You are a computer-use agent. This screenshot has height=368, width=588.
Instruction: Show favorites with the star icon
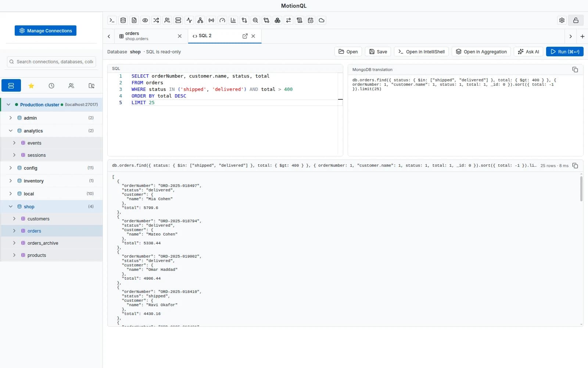coord(31,86)
